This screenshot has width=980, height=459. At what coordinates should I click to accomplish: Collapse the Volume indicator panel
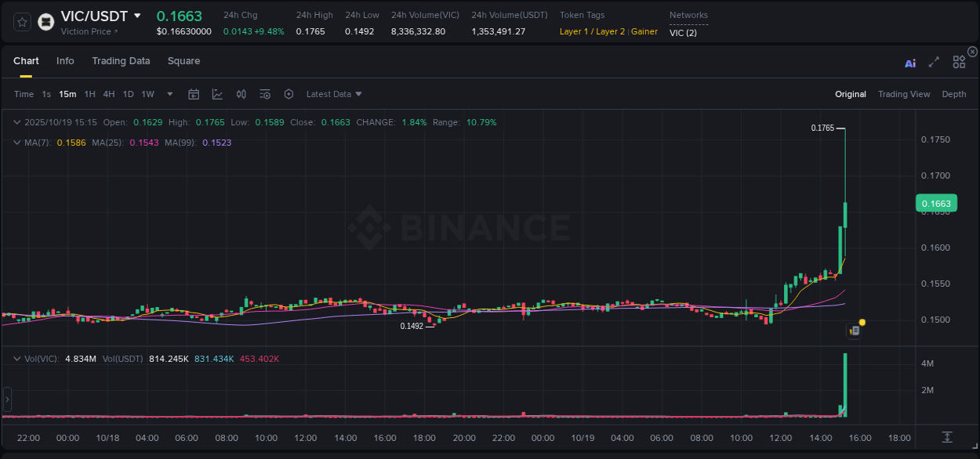coord(16,357)
